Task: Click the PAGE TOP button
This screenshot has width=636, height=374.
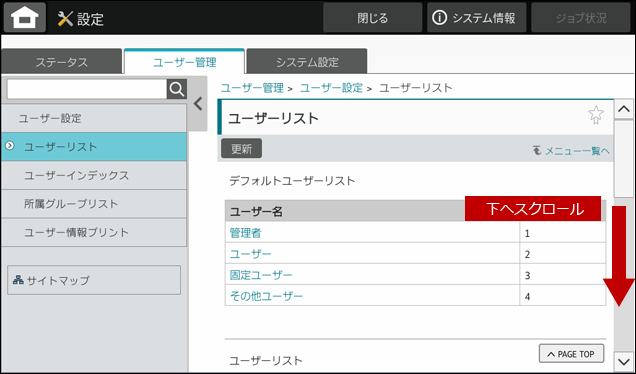Action: 571,354
